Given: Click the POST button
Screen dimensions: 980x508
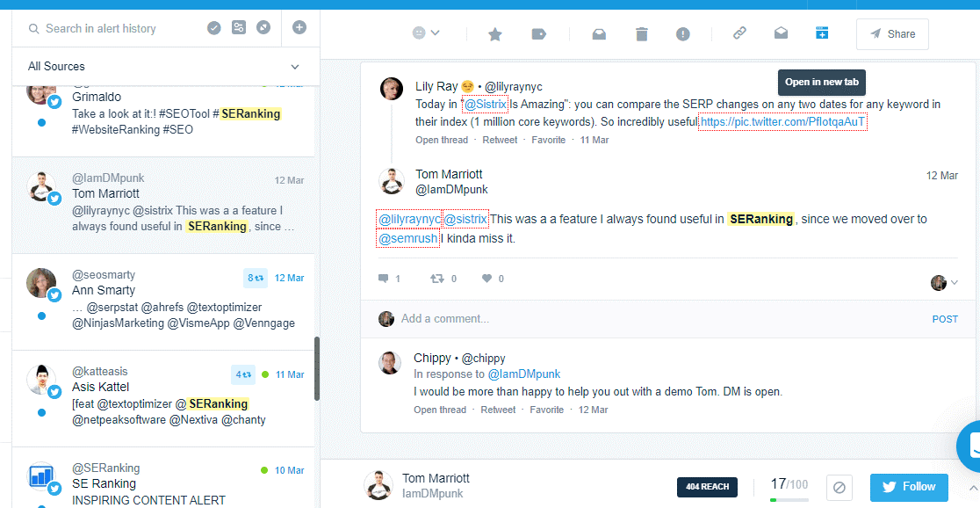Looking at the screenshot, I should [x=945, y=319].
